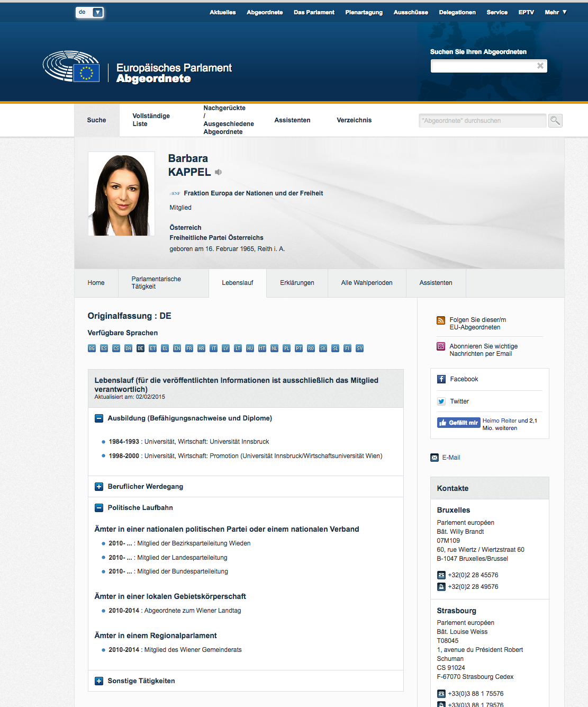Open the Erklärungen tab
The width and height of the screenshot is (588, 707).
coord(297,283)
